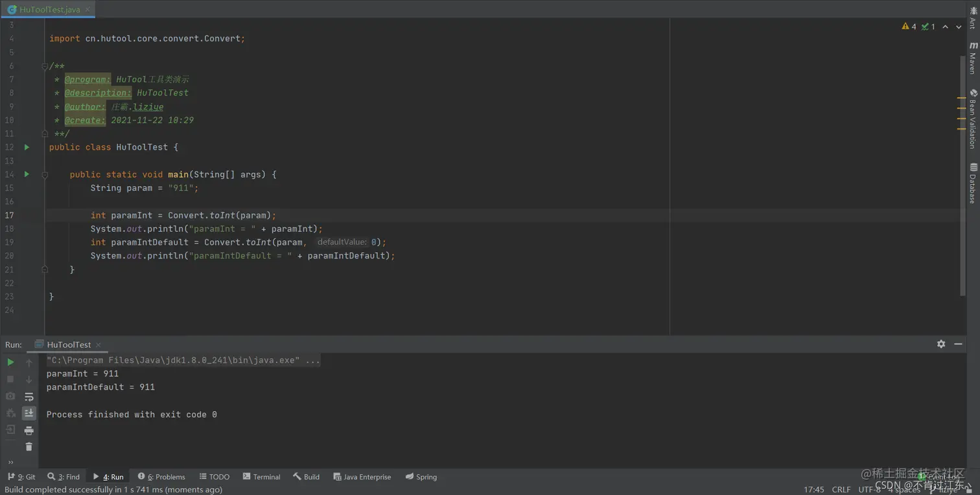Click the yellow warnings count indicator
This screenshot has width=980, height=495.
(909, 27)
